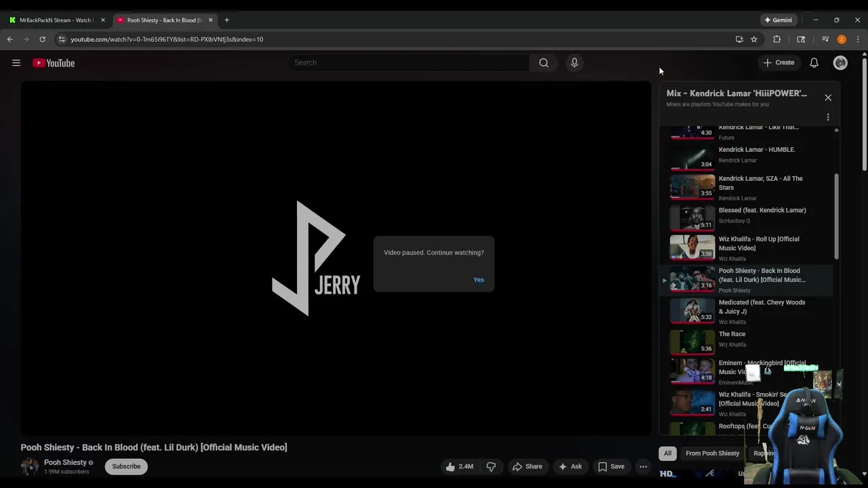This screenshot has width=868, height=488.
Task: Open Pooh Shiesty channel avatar
Action: pyautogui.click(x=30, y=466)
